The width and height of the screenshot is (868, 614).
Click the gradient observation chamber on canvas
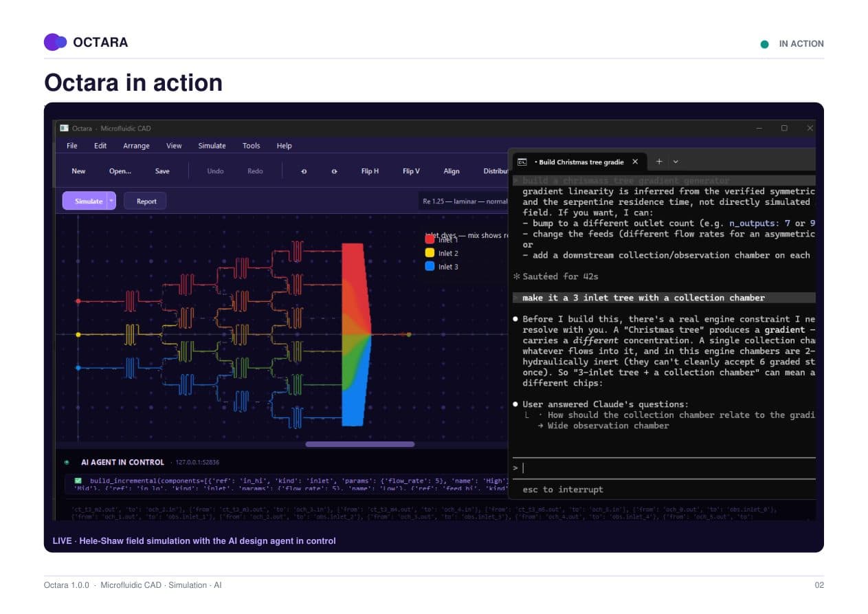pos(356,334)
